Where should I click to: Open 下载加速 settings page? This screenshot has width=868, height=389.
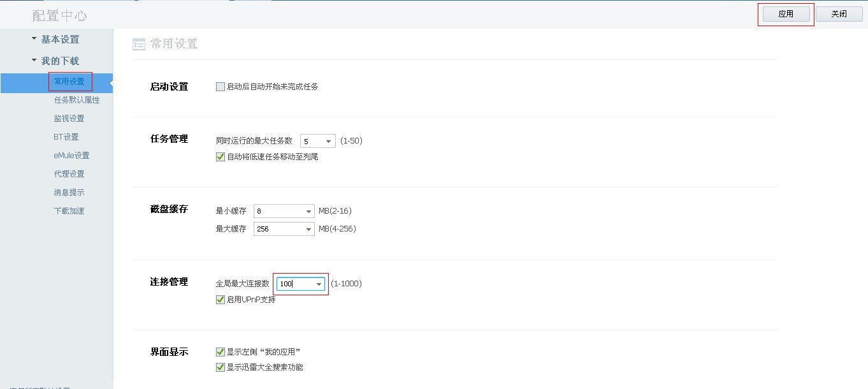point(69,211)
